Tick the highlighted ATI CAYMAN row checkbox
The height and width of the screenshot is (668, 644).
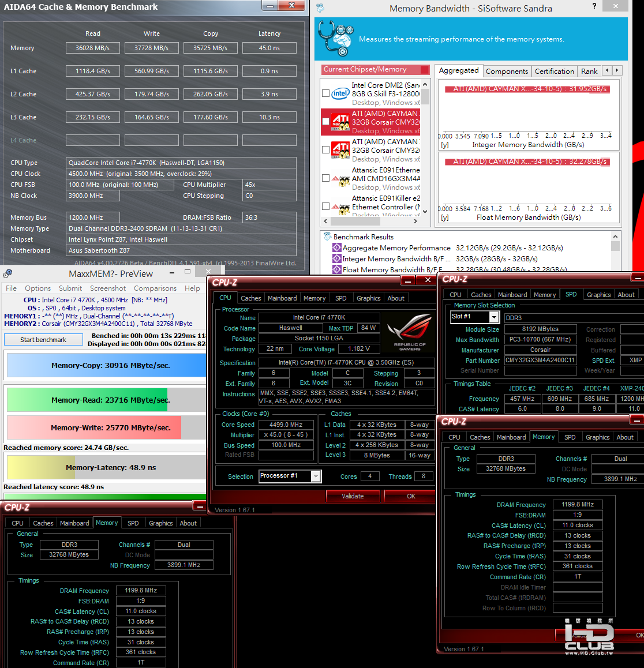coord(325,122)
